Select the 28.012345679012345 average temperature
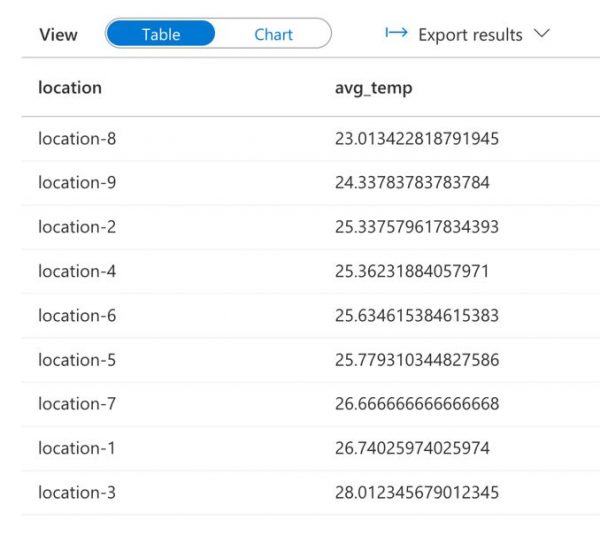 click(x=417, y=492)
